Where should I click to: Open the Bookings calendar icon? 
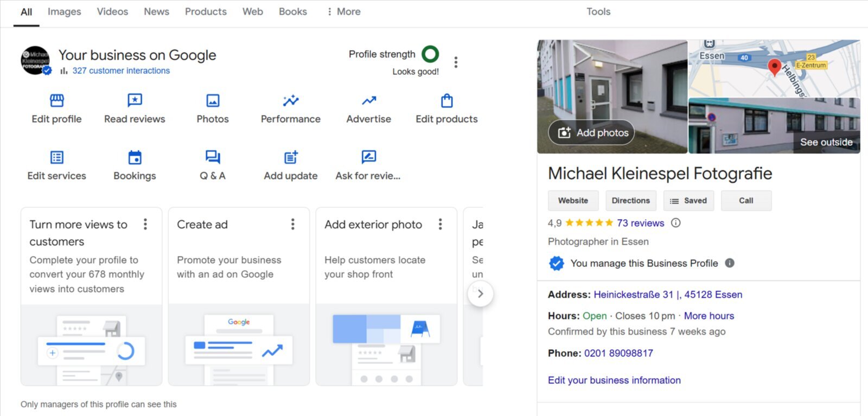(x=135, y=157)
